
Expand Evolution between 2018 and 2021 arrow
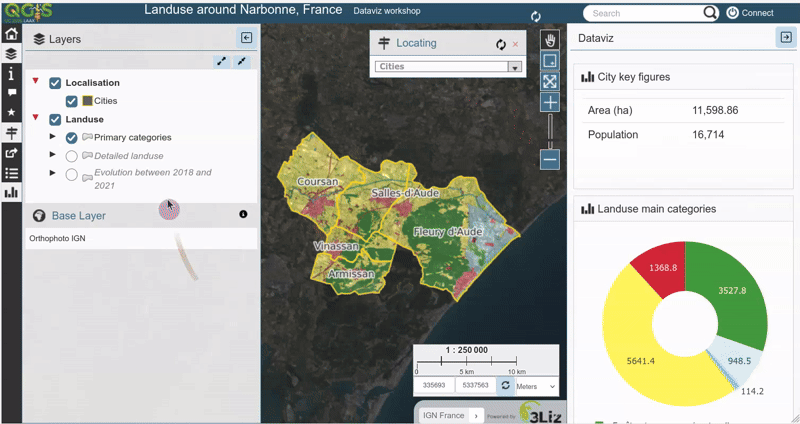tap(52, 173)
